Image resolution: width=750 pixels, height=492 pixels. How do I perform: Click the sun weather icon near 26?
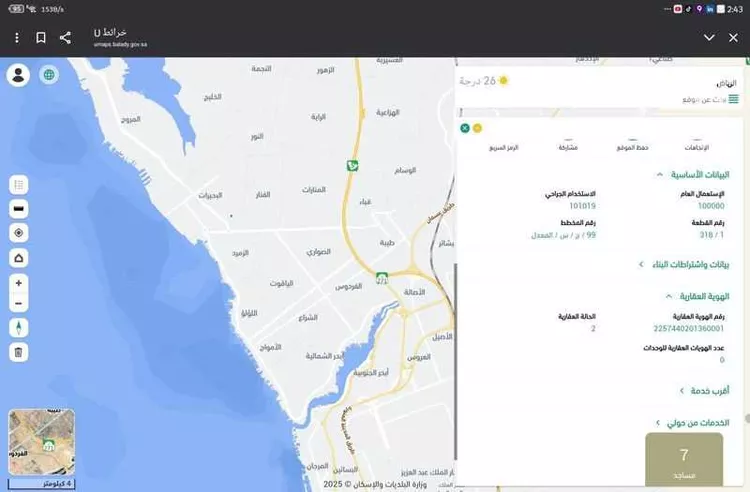(x=503, y=81)
